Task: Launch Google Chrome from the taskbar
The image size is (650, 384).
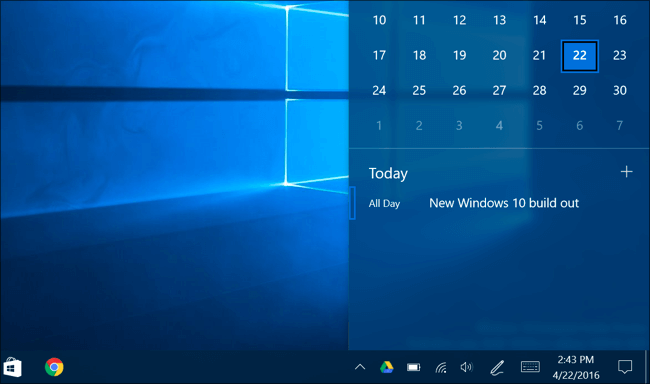Action: [54, 367]
